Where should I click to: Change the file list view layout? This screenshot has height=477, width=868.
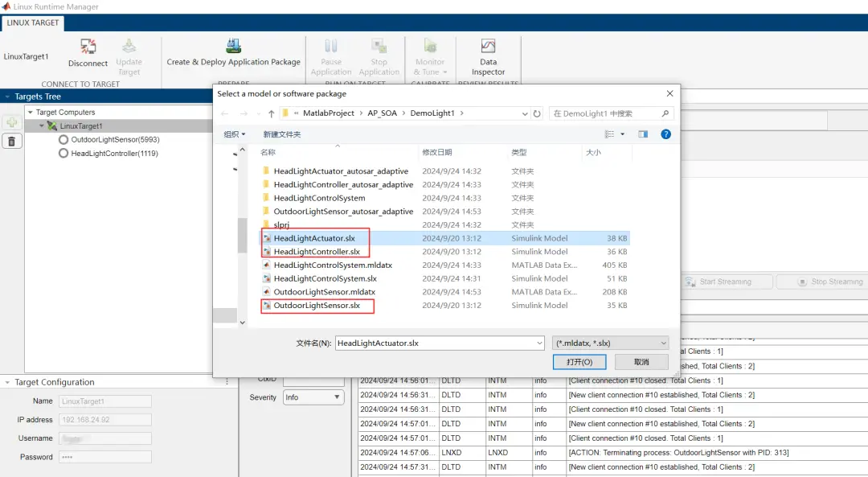tap(609, 134)
